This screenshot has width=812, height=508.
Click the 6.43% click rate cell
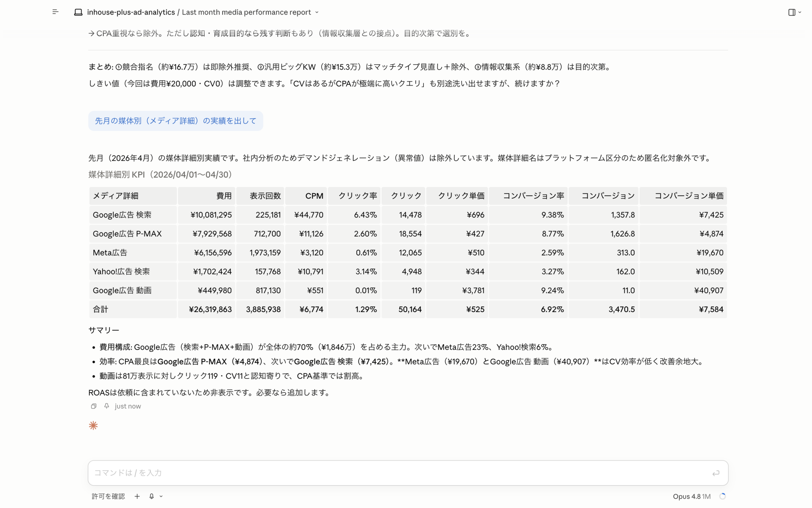tap(354, 215)
